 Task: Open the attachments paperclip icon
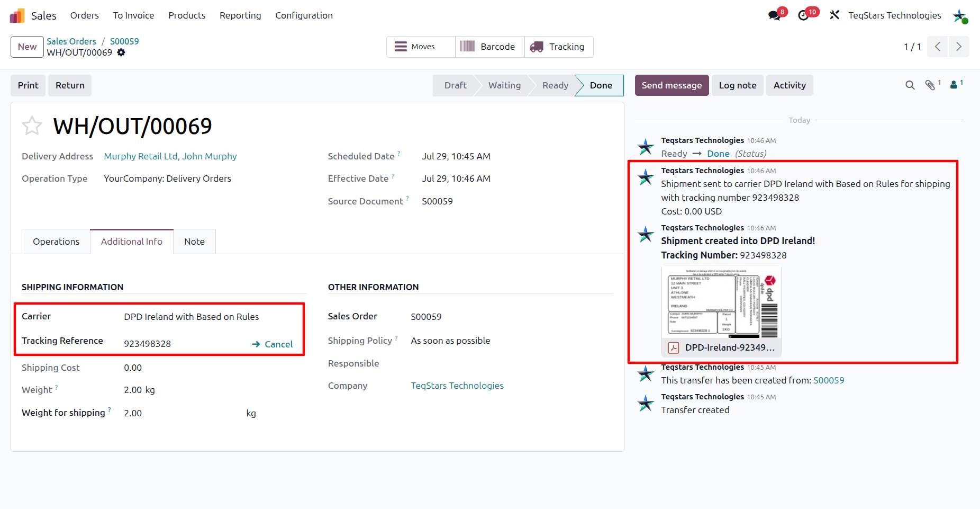coord(930,85)
